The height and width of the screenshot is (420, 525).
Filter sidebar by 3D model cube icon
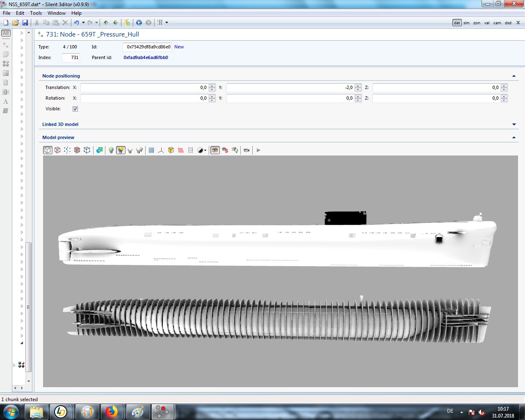click(6, 54)
